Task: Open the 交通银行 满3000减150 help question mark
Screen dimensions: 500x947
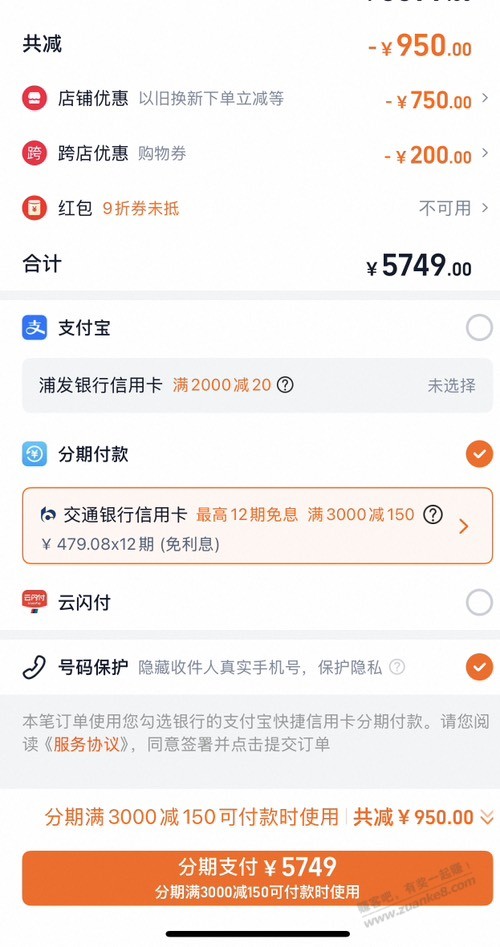Action: [x=432, y=515]
